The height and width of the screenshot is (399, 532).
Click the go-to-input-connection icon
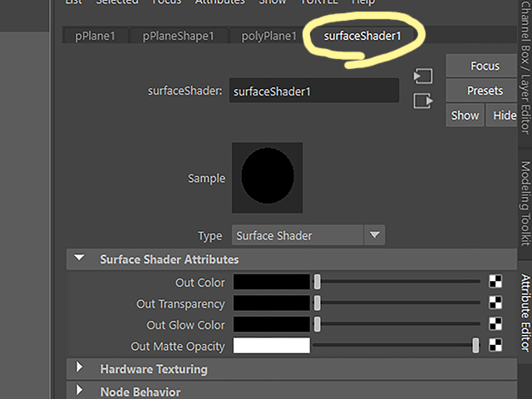tap(423, 76)
